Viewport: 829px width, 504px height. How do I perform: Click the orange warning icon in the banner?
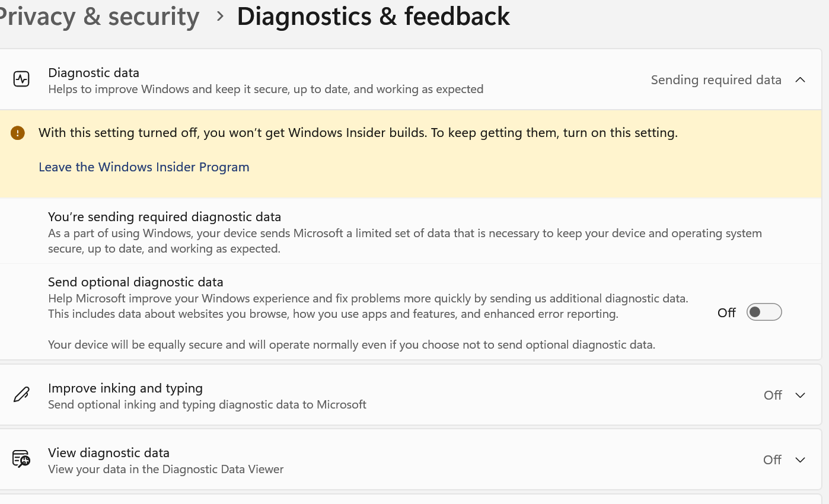18,133
